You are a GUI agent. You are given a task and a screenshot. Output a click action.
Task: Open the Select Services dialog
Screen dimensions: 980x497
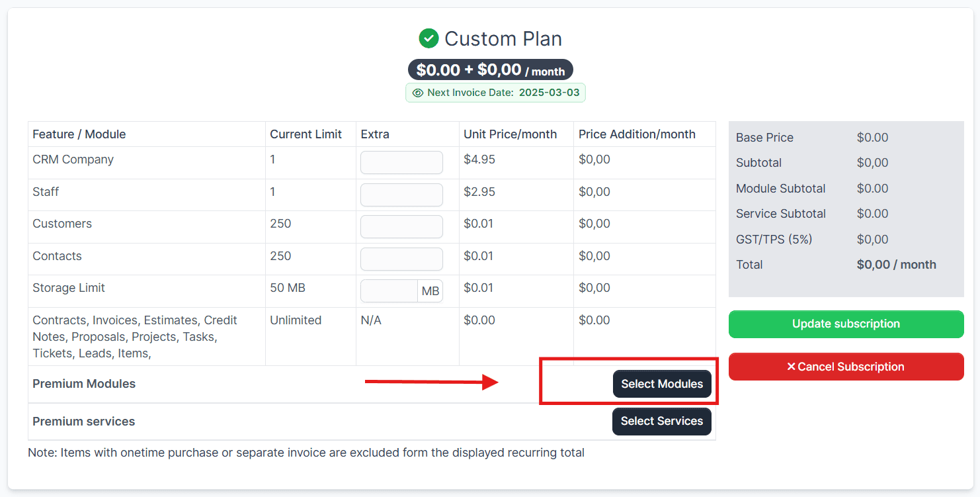pyautogui.click(x=662, y=422)
